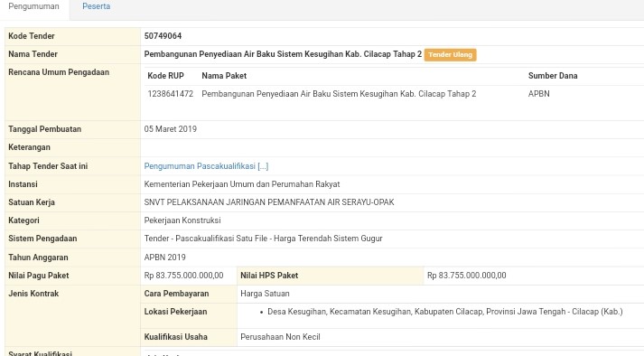Screen dimensions: 644x356
Task: Click the Nilai HPS Paket label
Action: tap(269, 276)
